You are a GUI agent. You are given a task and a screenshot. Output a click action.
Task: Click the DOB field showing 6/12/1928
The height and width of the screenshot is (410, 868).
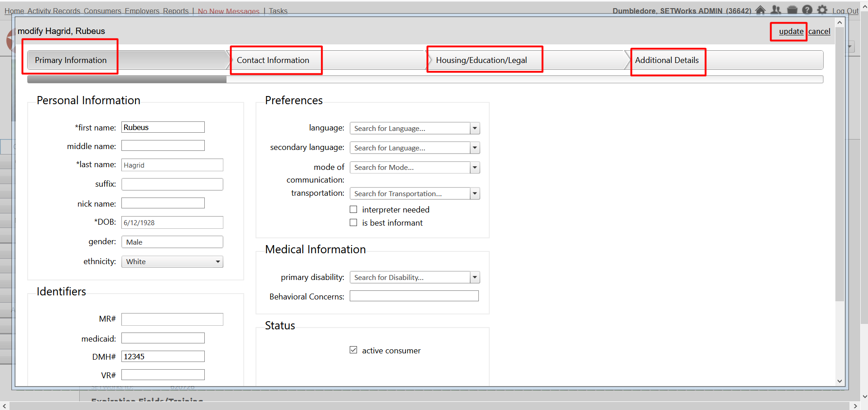point(172,222)
